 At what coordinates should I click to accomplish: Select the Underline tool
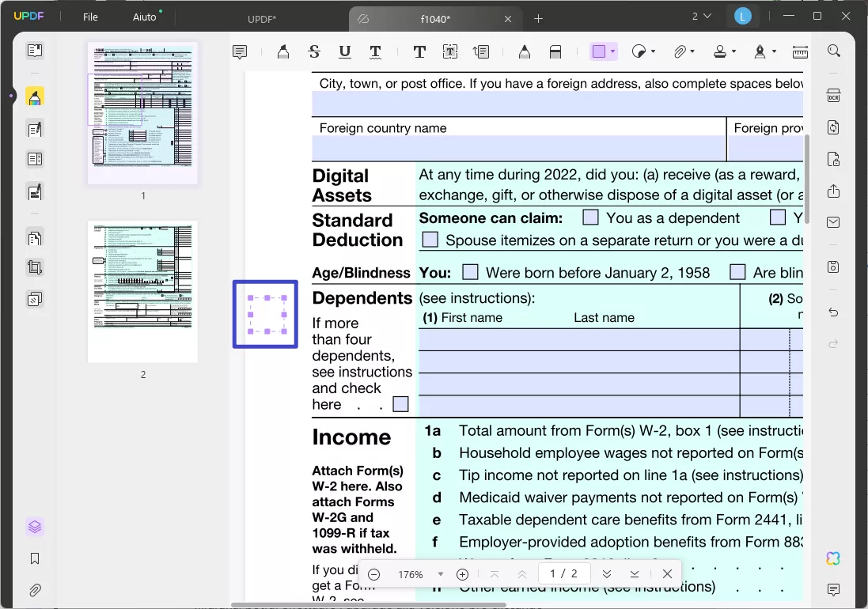pyautogui.click(x=344, y=52)
